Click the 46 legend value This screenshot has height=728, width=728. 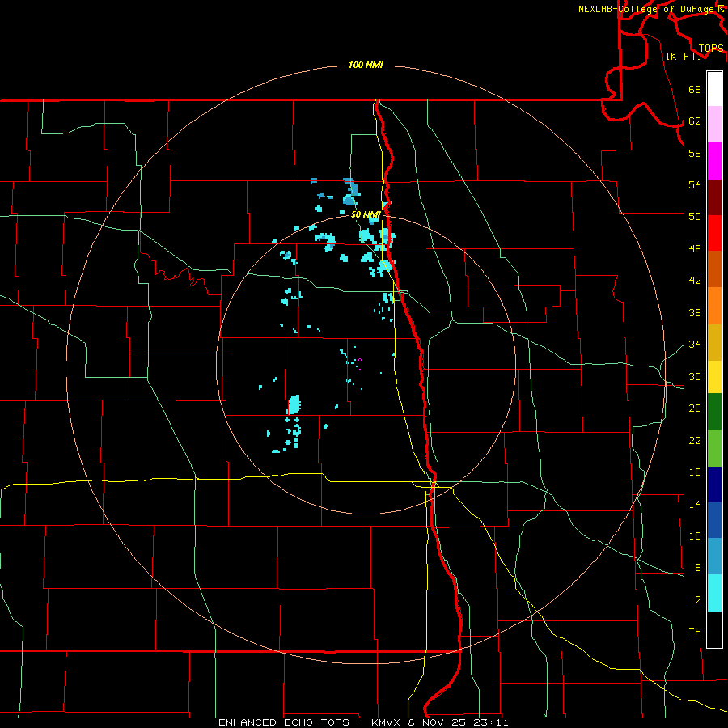click(x=695, y=249)
